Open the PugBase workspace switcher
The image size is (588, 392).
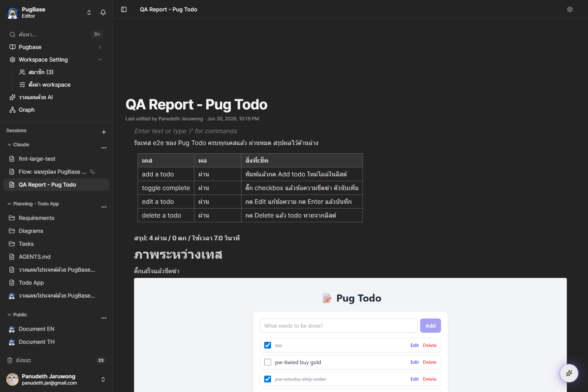coord(89,13)
